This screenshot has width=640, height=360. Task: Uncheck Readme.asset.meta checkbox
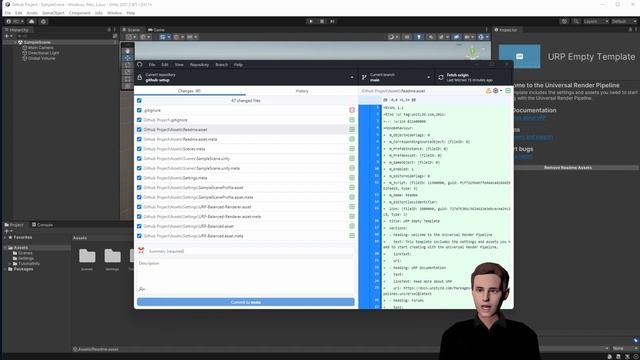(139, 139)
